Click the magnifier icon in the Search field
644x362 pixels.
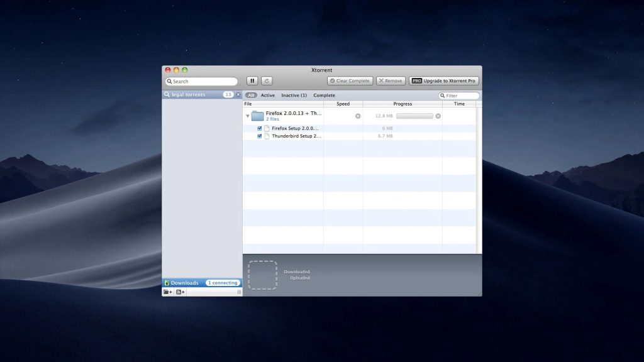[169, 81]
